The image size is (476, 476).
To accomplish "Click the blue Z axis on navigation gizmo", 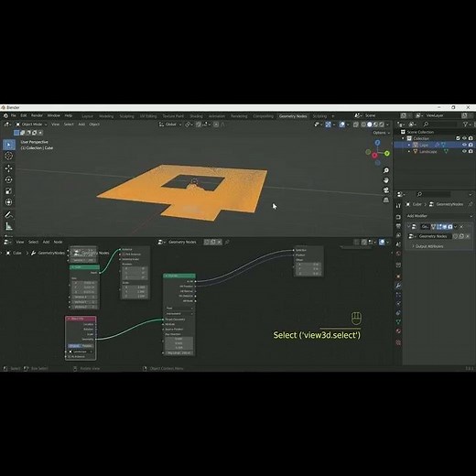I will tap(377, 143).
